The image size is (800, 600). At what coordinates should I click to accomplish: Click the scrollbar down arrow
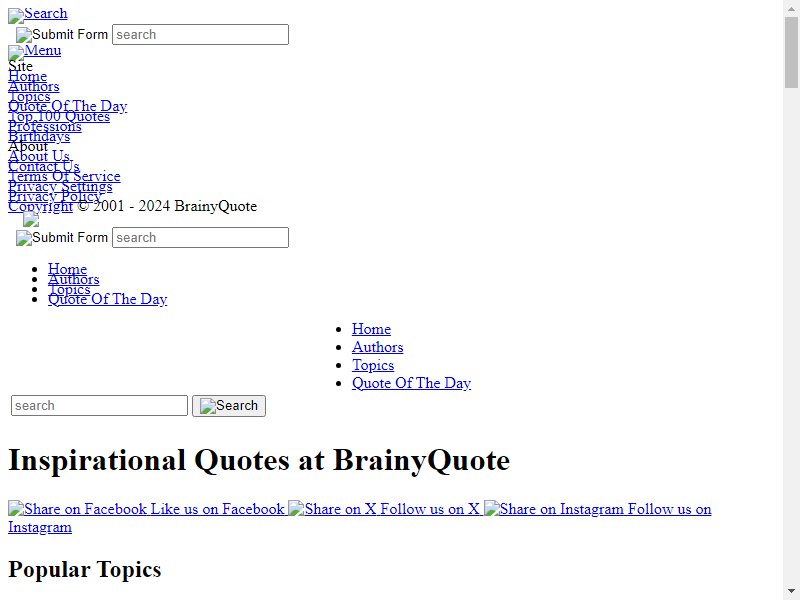pyautogui.click(x=791, y=591)
